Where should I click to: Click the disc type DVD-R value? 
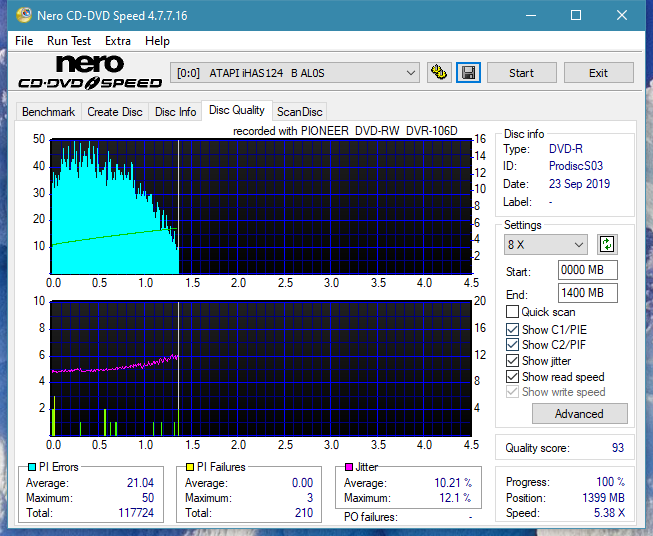coord(566,149)
